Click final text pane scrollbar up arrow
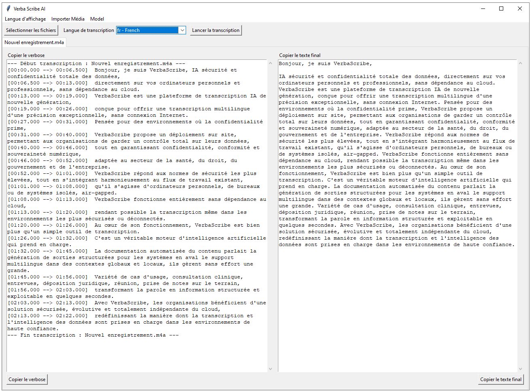Image resolution: width=532 pixels, height=392 pixels. point(521,63)
